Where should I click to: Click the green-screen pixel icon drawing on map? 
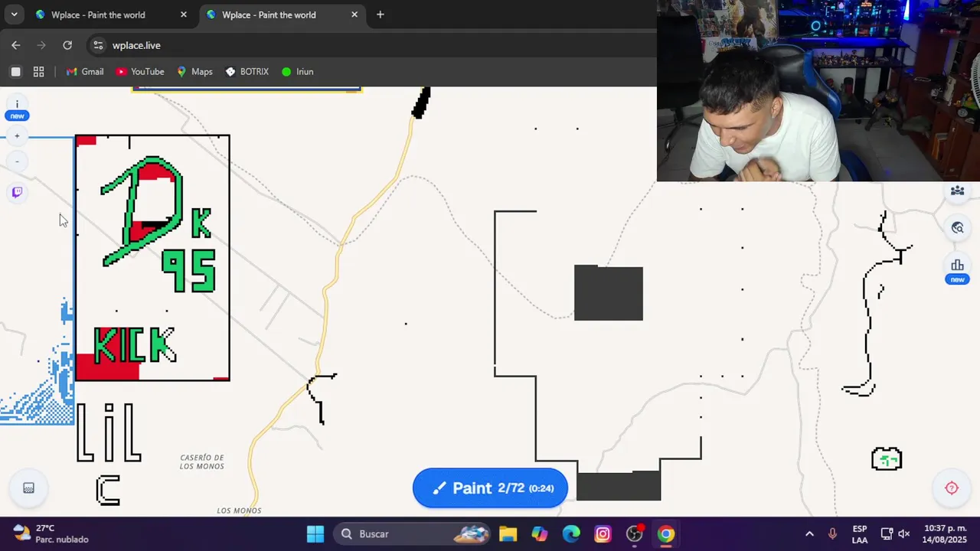[x=887, y=459]
